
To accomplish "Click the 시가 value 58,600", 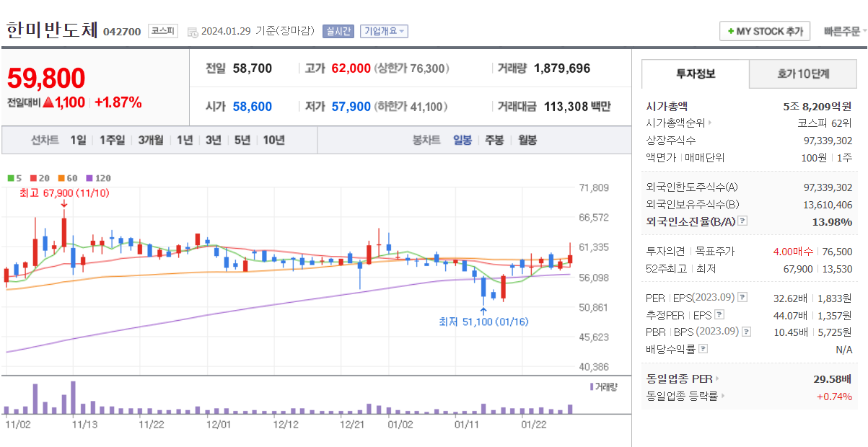I will 253,107.
